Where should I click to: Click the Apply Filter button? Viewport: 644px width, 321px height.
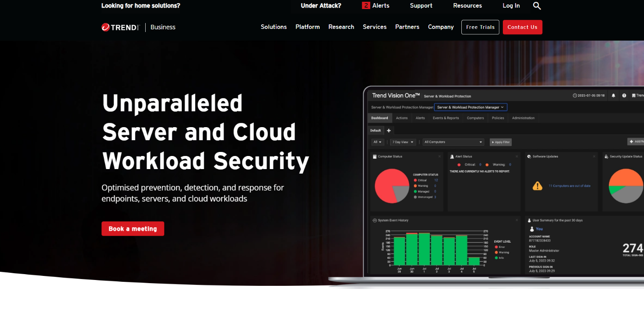pos(501,142)
